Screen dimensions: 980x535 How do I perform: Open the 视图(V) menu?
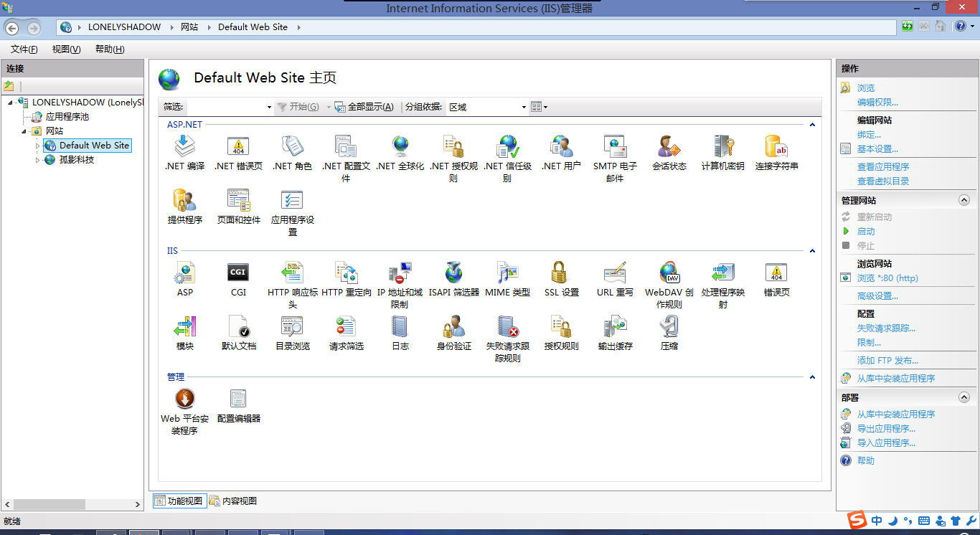(x=66, y=49)
